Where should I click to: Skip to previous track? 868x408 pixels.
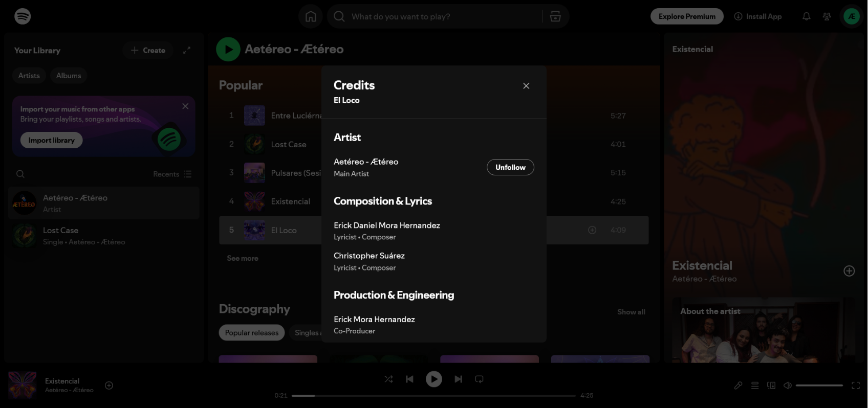(409, 379)
